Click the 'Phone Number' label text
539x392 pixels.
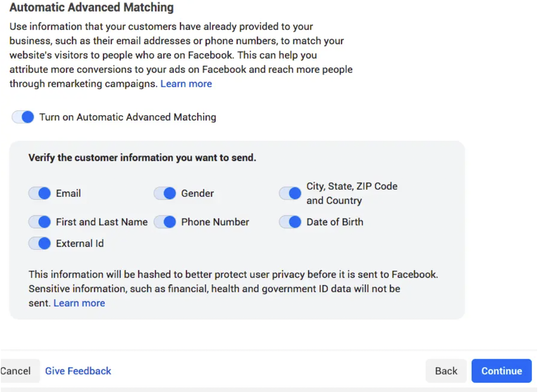(215, 222)
